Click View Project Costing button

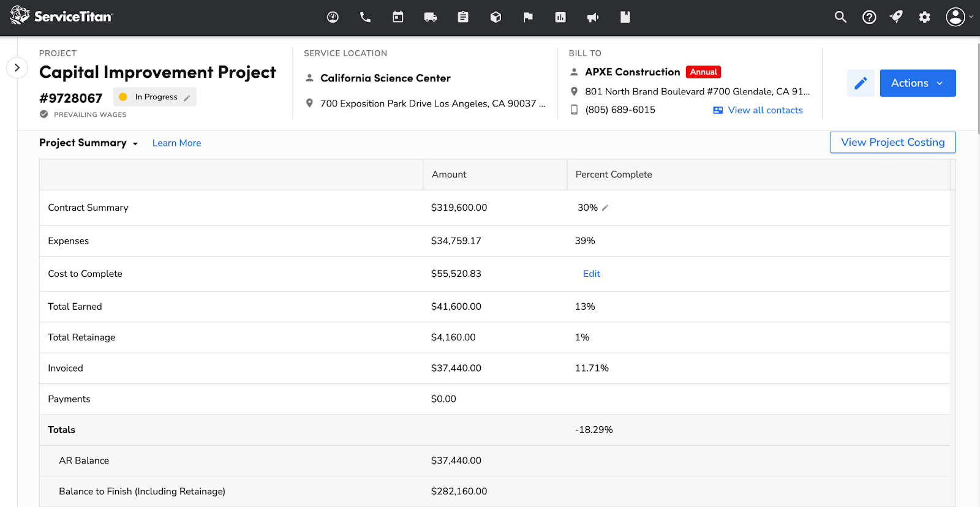(892, 142)
